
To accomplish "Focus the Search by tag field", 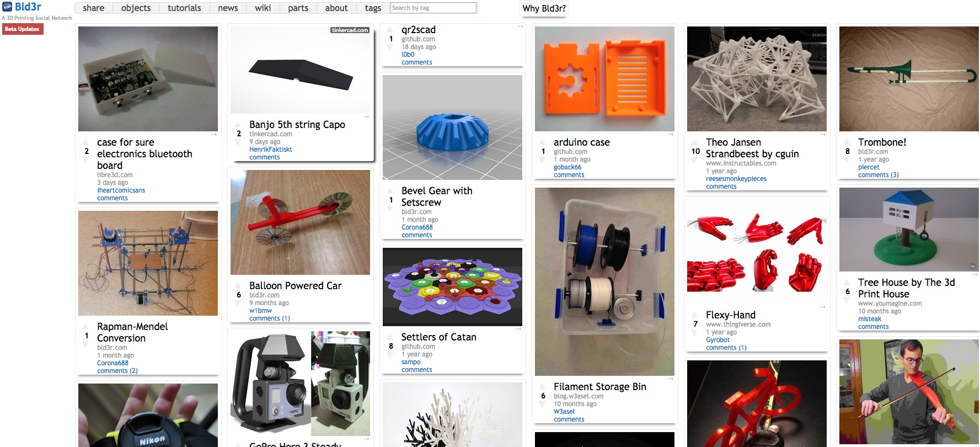I will click(433, 8).
